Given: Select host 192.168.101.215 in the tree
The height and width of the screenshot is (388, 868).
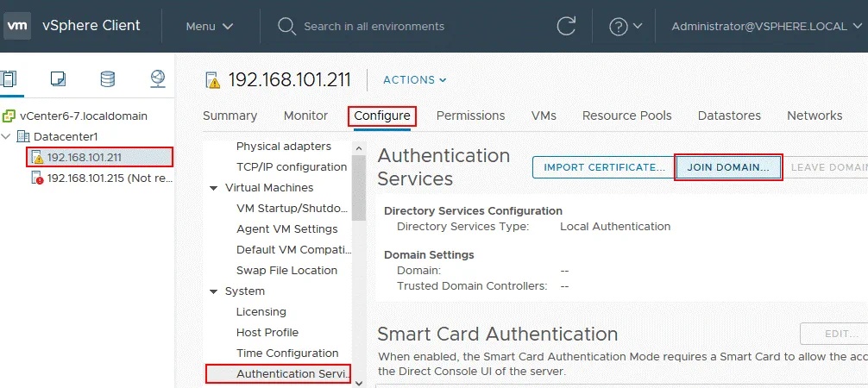Looking at the screenshot, I should (x=102, y=178).
